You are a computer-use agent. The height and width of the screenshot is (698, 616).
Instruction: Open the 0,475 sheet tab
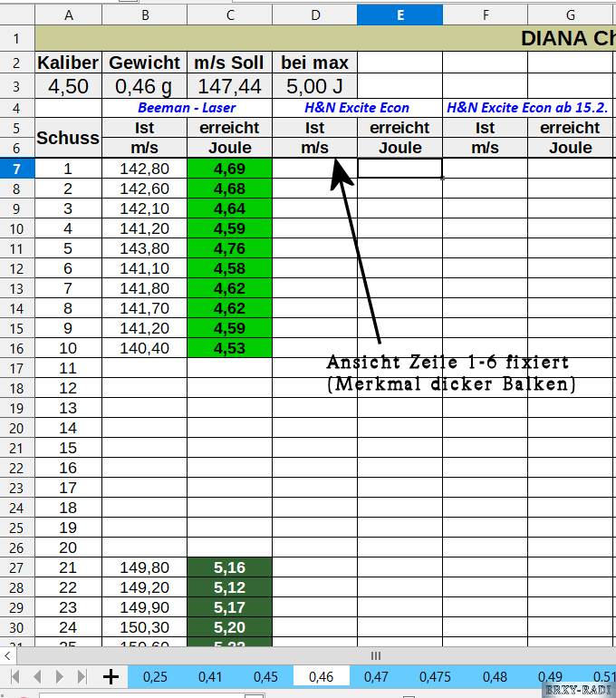pos(435,677)
